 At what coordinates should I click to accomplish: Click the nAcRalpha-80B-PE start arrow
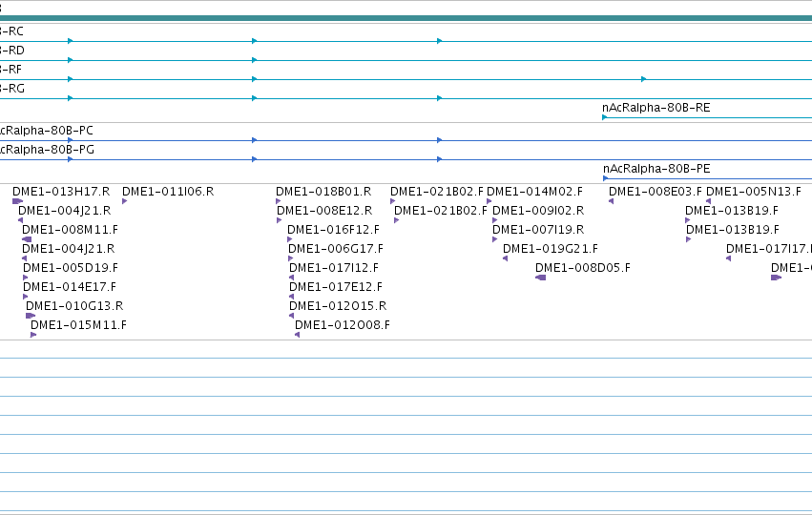click(605, 178)
